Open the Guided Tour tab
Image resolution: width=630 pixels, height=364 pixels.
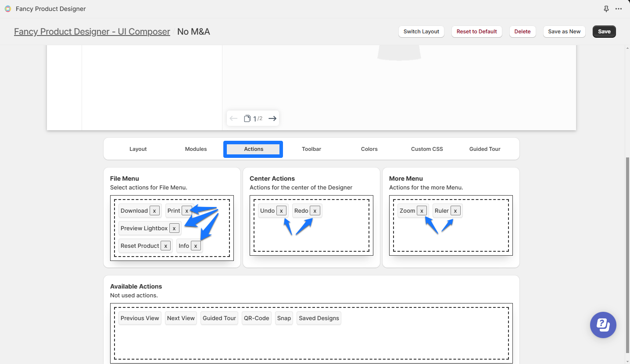tap(485, 149)
